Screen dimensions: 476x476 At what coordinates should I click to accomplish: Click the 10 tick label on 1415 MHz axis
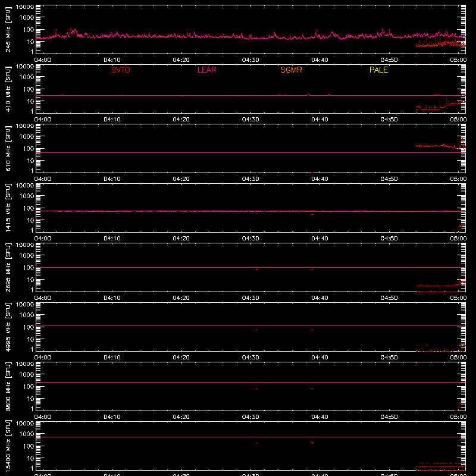(x=30, y=220)
